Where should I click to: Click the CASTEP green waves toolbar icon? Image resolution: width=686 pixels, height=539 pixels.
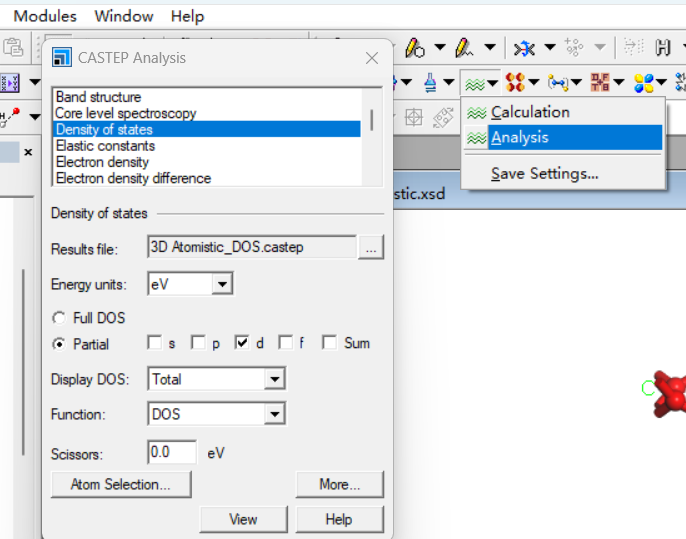(x=475, y=83)
